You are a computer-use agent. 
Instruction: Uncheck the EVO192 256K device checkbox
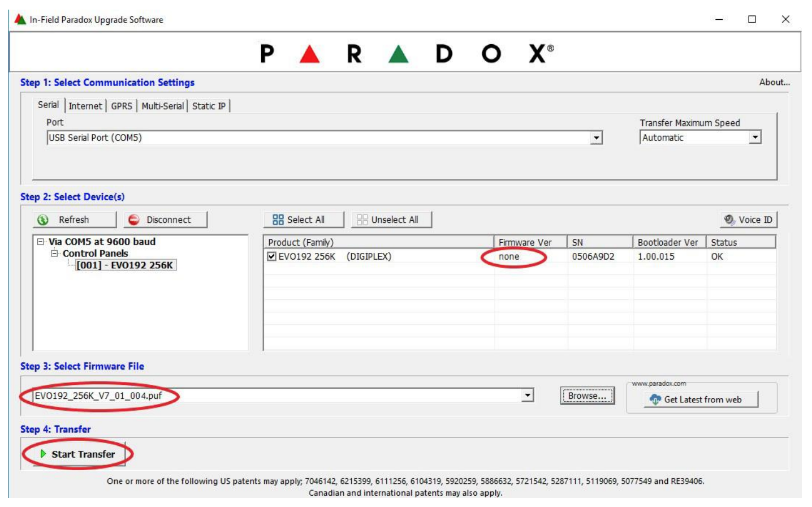pos(272,256)
